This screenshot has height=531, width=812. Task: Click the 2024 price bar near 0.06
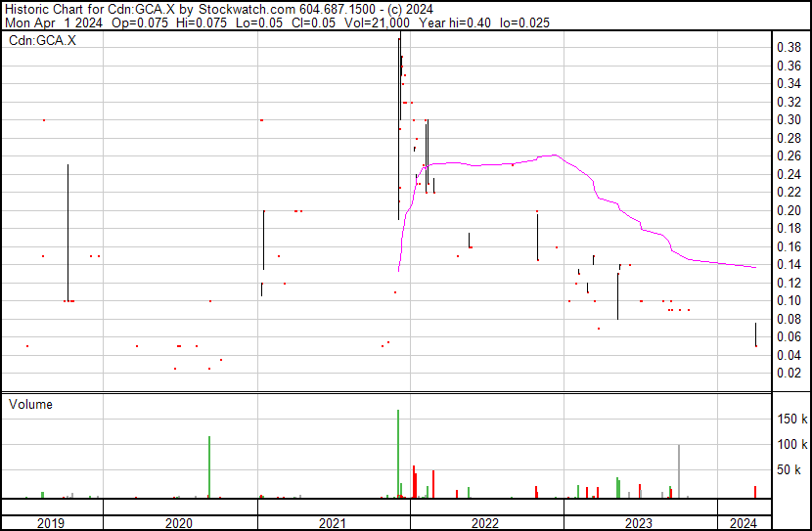pos(755,334)
